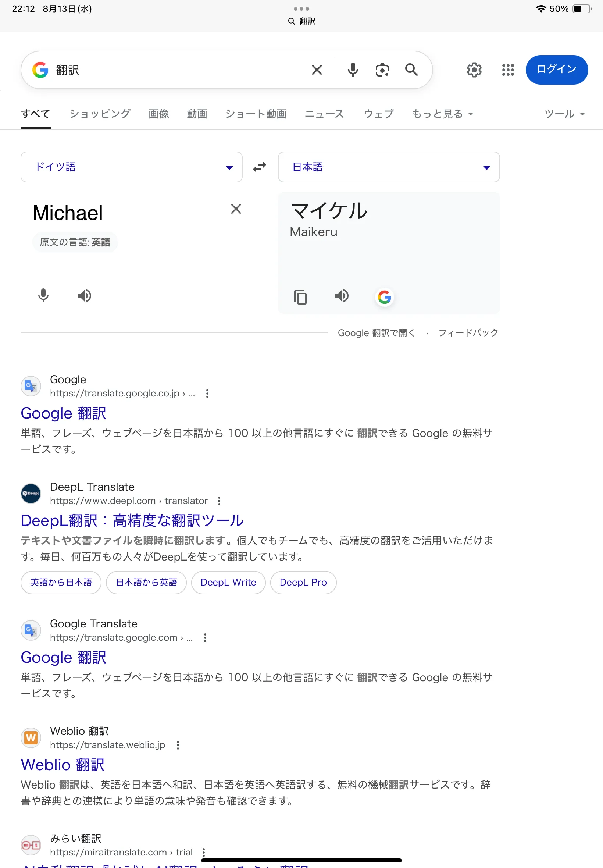603x868 pixels.
Task: Open the DeepL Pro chip
Action: [303, 582]
